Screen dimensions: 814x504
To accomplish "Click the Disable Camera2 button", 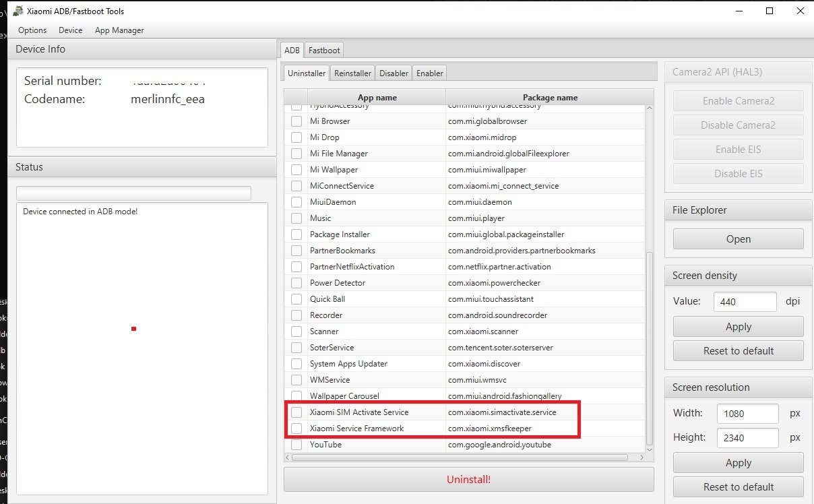I will 739,125.
